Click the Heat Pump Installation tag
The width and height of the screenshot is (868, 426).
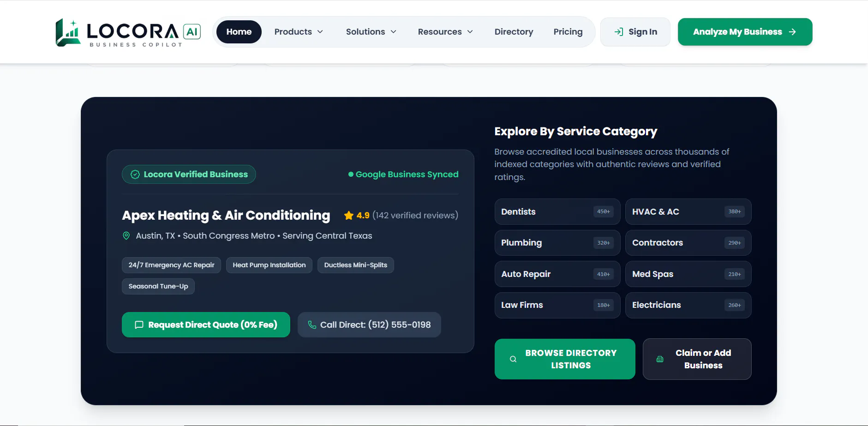[269, 265]
